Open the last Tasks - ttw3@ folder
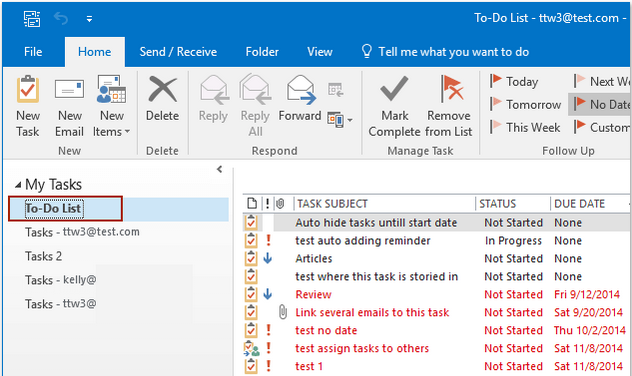This screenshot has width=632, height=376. (x=60, y=304)
